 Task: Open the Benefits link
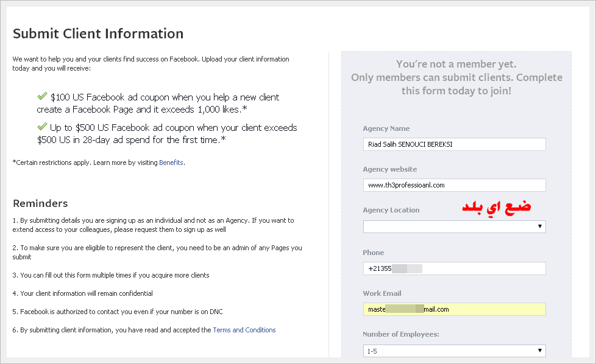click(171, 163)
